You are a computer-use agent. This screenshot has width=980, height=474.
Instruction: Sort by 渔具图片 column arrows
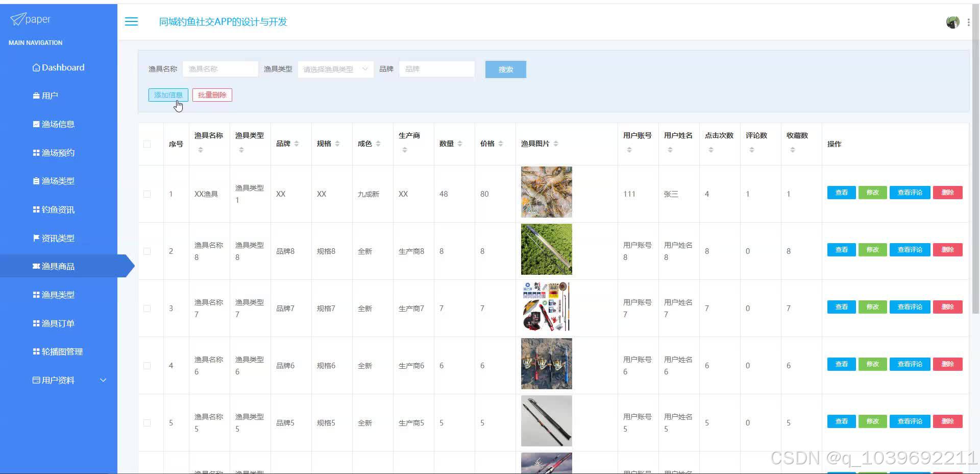pos(556,144)
